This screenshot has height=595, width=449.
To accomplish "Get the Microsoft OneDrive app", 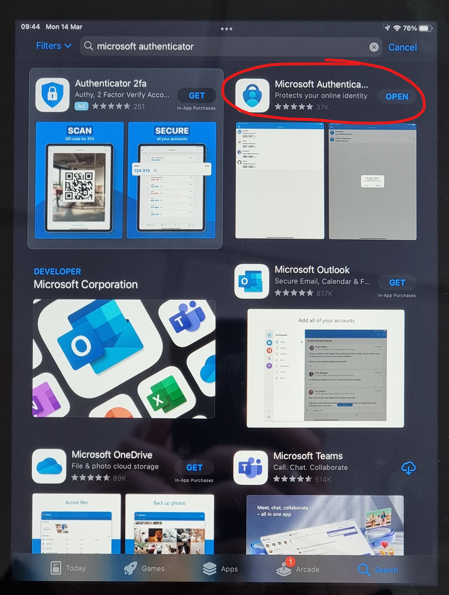I will pos(194,468).
